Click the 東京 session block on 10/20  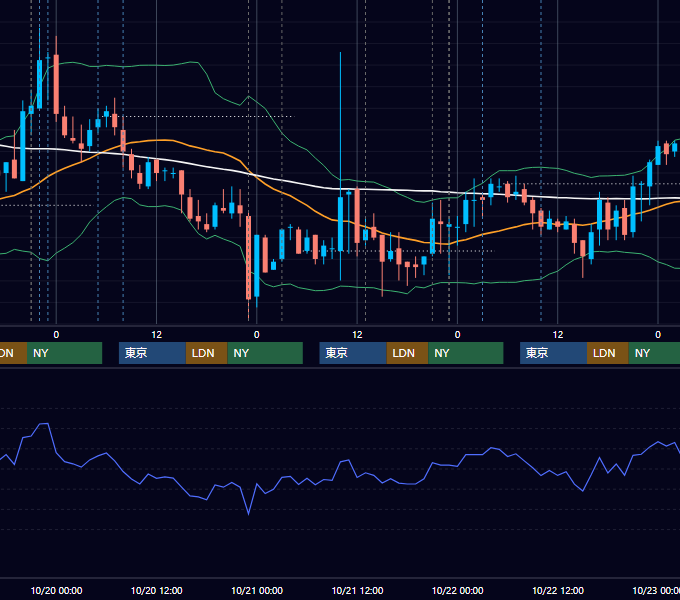(x=152, y=353)
